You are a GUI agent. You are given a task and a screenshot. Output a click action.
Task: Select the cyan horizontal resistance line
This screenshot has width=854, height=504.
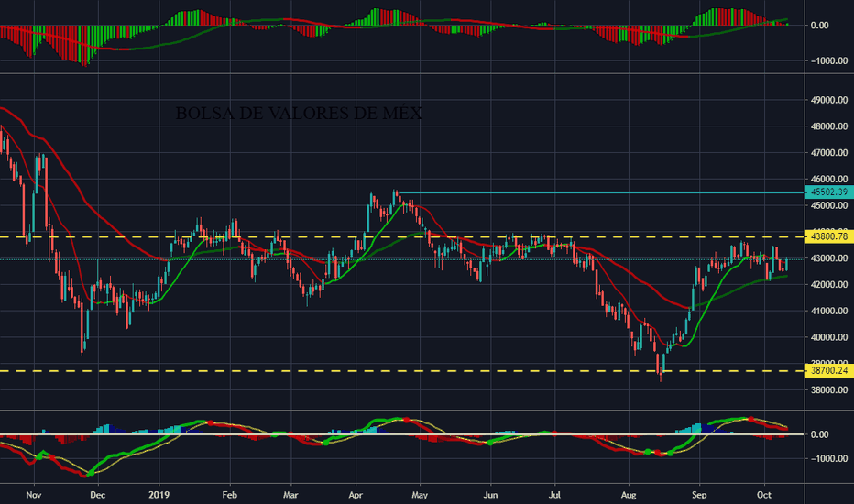pyautogui.click(x=602, y=192)
